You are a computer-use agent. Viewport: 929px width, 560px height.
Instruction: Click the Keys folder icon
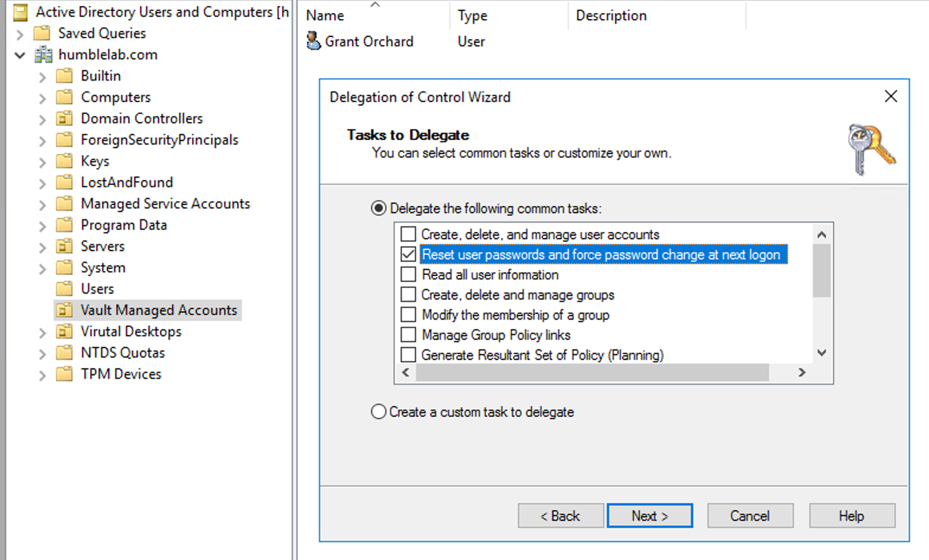tap(64, 161)
